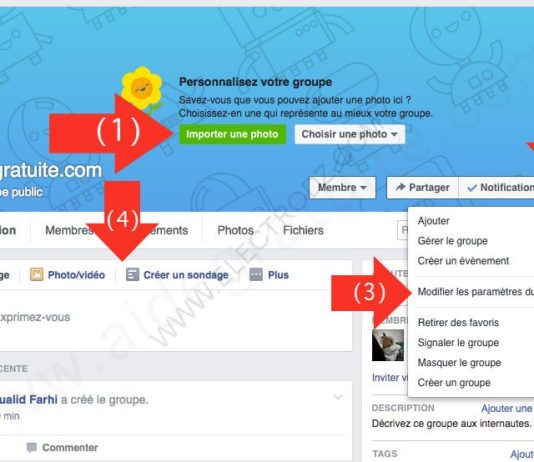Click the Plus ellipsis icon
The width and height of the screenshot is (534, 462).
click(x=256, y=274)
